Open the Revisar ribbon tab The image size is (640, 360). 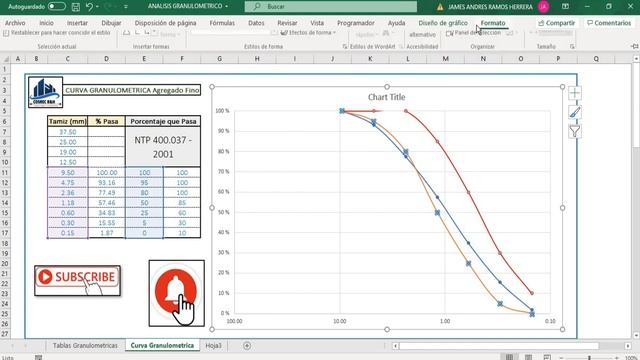(x=287, y=23)
